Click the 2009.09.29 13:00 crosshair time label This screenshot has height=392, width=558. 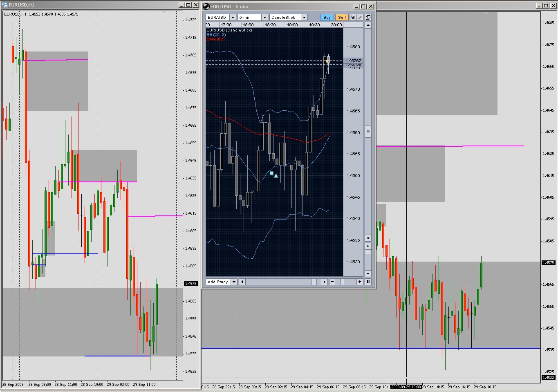(406, 387)
